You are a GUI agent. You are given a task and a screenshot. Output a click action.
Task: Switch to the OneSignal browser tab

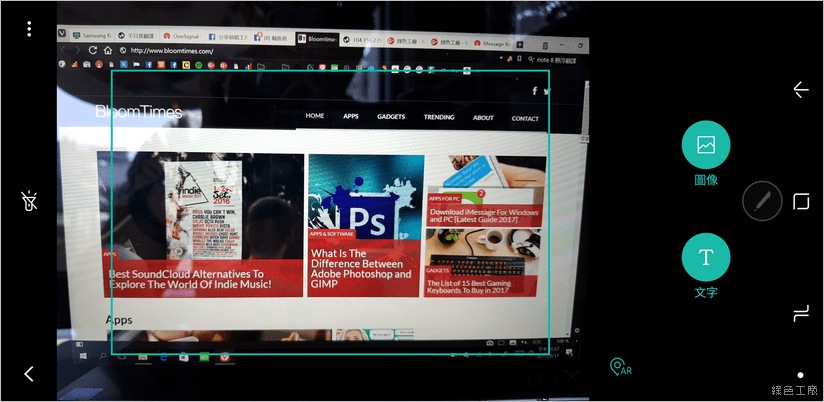click(181, 37)
